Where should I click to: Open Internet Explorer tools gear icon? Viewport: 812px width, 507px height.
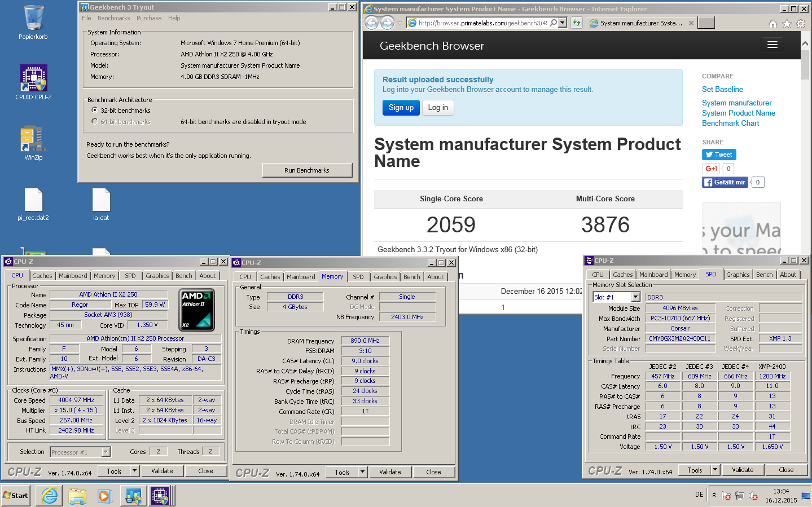(801, 24)
